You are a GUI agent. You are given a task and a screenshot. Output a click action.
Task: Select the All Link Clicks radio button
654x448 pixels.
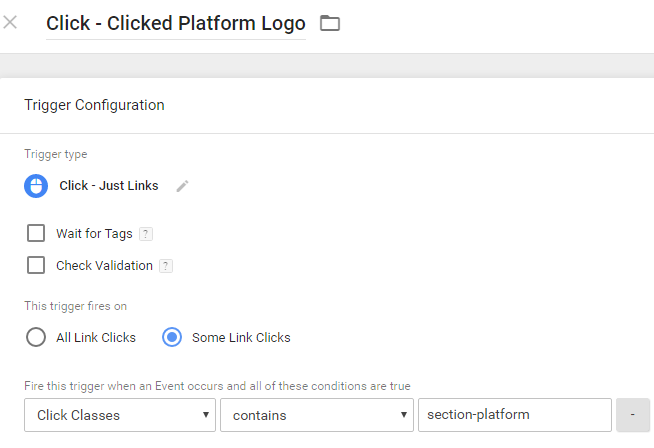[x=36, y=337]
